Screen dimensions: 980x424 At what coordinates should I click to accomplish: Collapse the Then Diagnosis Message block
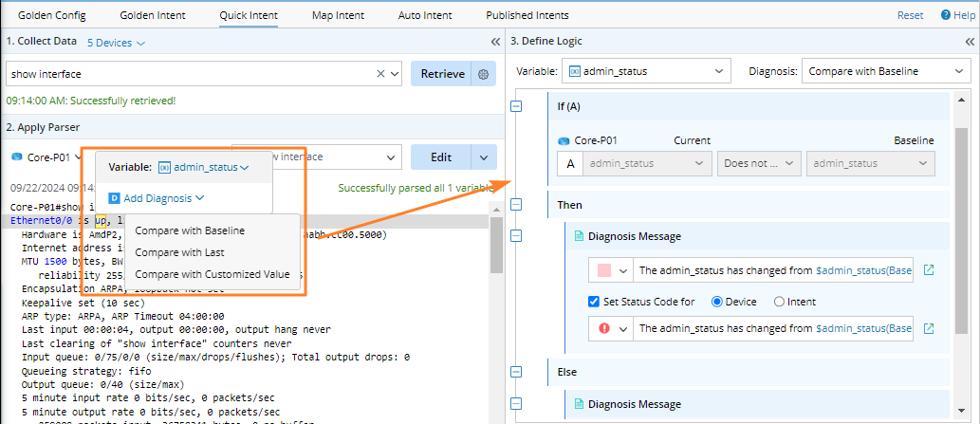pos(516,236)
